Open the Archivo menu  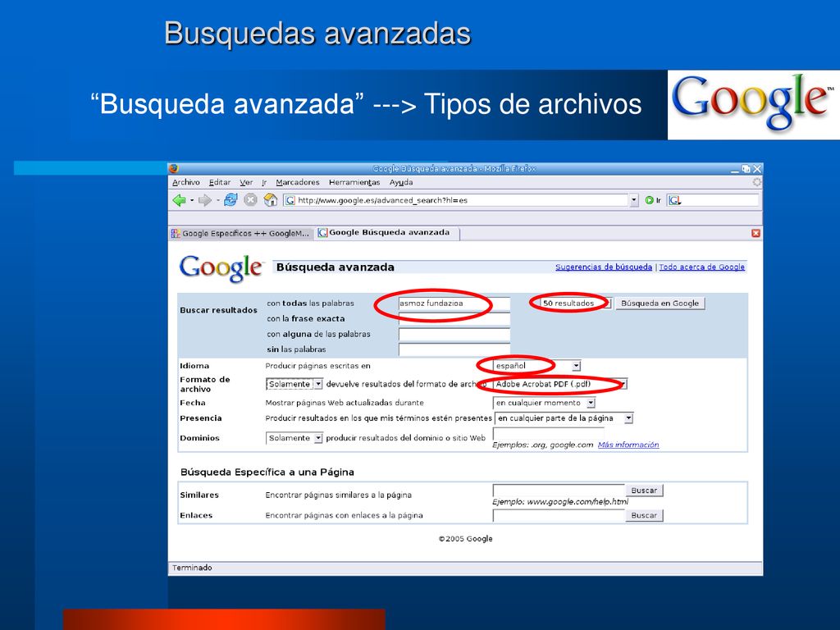coord(186,183)
